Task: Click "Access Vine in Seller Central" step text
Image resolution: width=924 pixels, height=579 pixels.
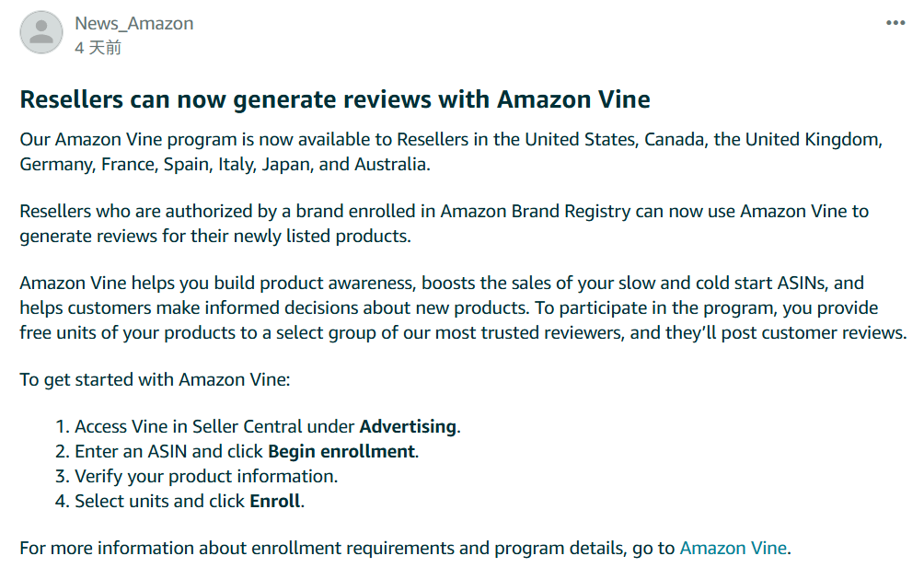Action: click(214, 426)
